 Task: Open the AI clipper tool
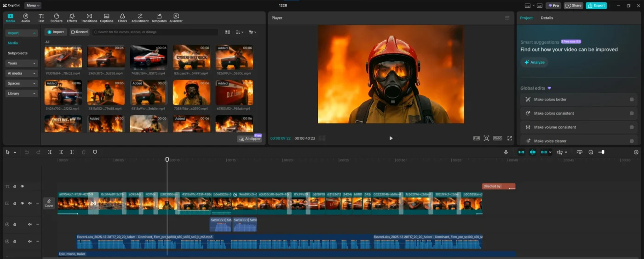click(x=249, y=139)
